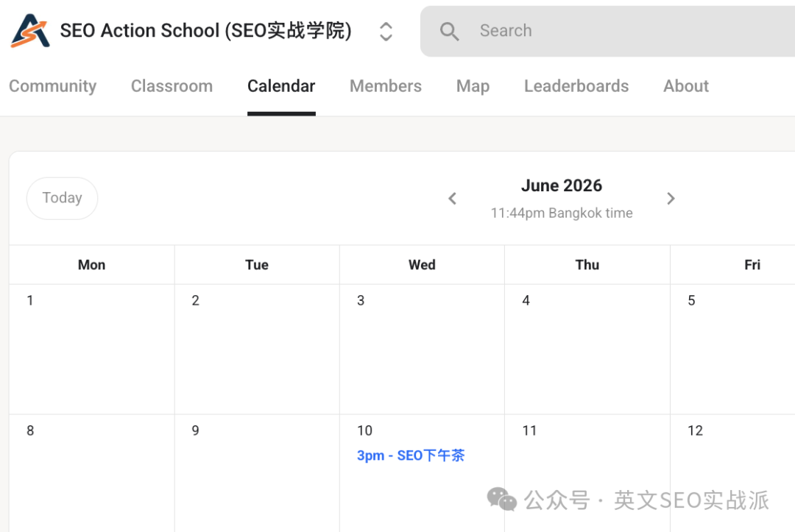View the Leaderboards tab
Screen dimensions: 795x532
pos(576,86)
